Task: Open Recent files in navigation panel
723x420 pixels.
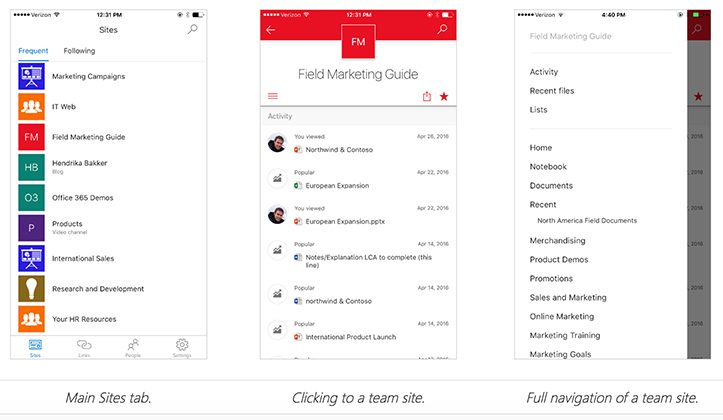Action: point(552,91)
